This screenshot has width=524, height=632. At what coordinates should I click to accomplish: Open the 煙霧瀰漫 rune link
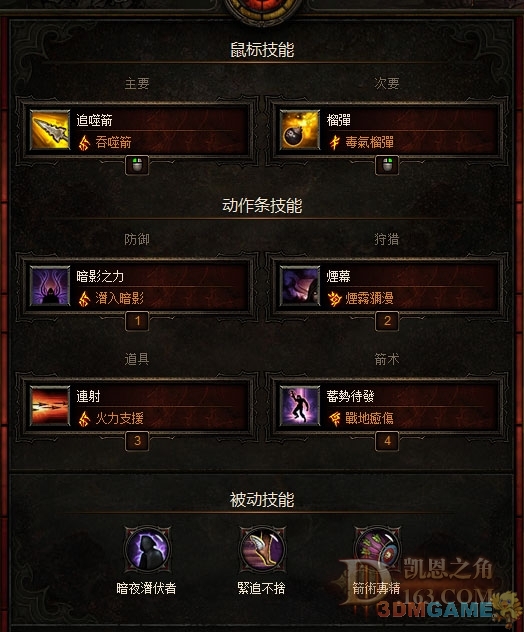click(369, 298)
